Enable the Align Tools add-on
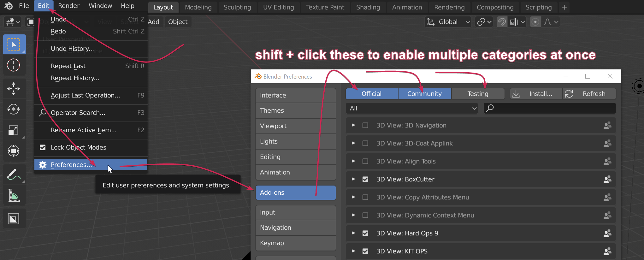 365,161
